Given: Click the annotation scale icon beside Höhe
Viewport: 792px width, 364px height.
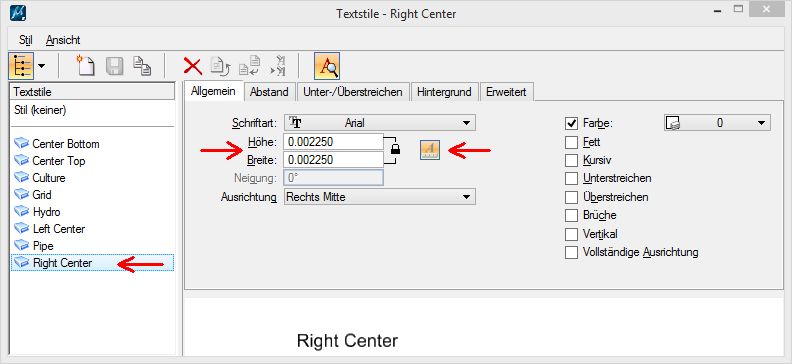Looking at the screenshot, I should click(430, 150).
